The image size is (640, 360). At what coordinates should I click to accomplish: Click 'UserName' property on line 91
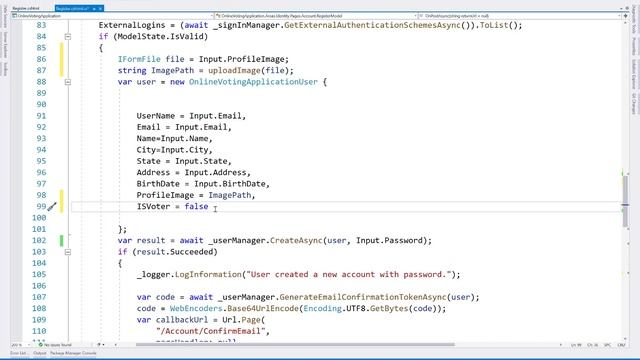click(156, 116)
